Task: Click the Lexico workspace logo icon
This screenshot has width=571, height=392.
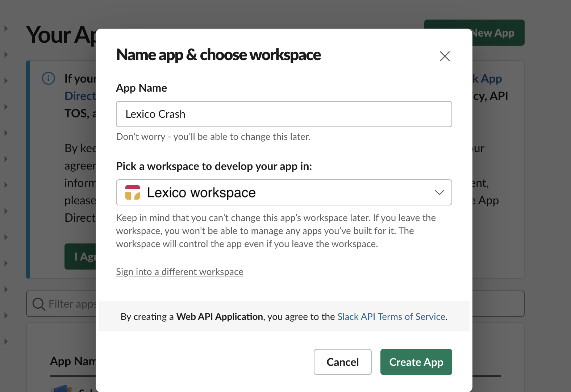Action: (x=132, y=192)
